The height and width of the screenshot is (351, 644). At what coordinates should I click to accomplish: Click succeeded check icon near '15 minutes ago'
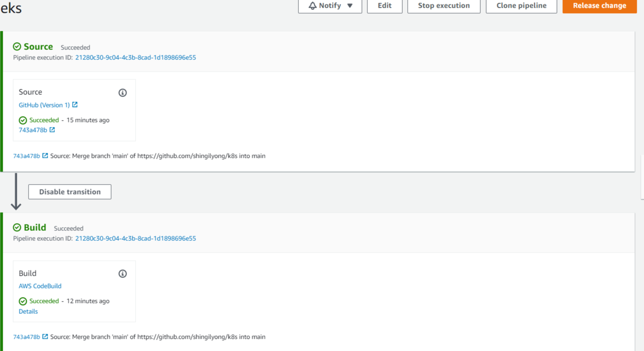[23, 120]
